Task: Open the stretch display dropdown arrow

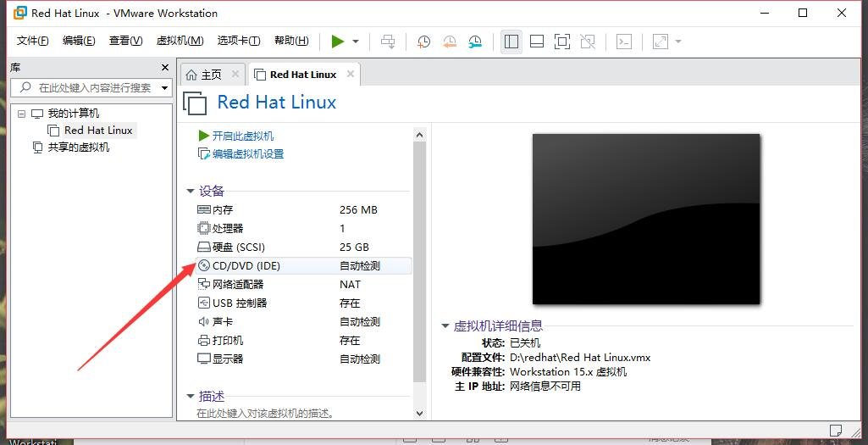Action: click(678, 42)
